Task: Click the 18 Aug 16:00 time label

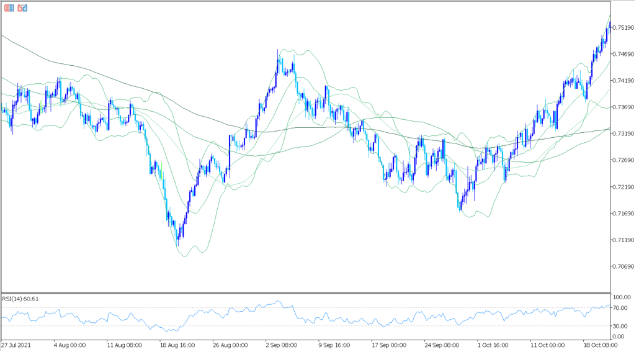Action: coord(177,345)
